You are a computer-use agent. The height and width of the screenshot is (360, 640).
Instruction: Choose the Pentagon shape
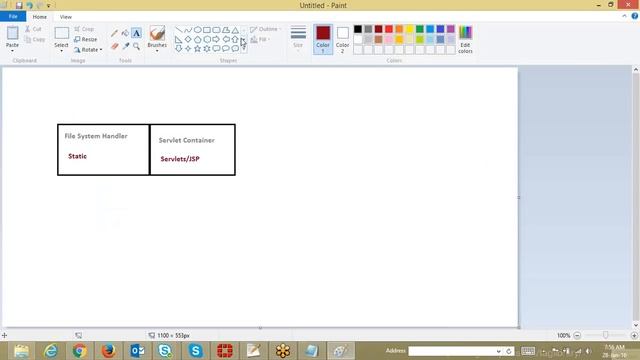(x=197, y=40)
